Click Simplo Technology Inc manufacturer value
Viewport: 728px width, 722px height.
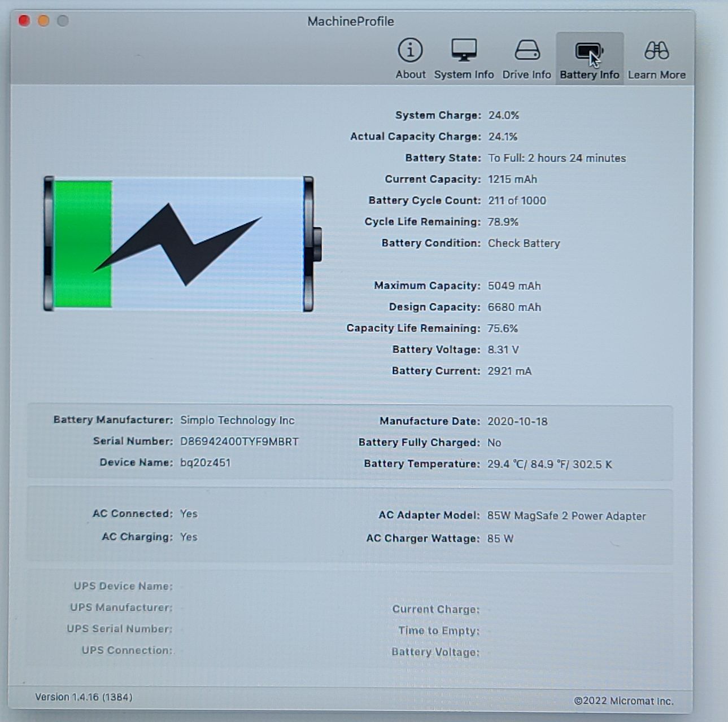pyautogui.click(x=237, y=420)
